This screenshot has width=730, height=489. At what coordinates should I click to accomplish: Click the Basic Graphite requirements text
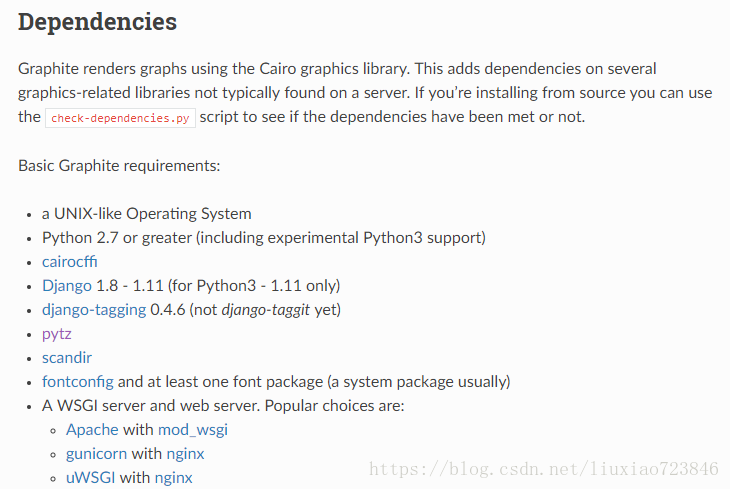click(119, 166)
